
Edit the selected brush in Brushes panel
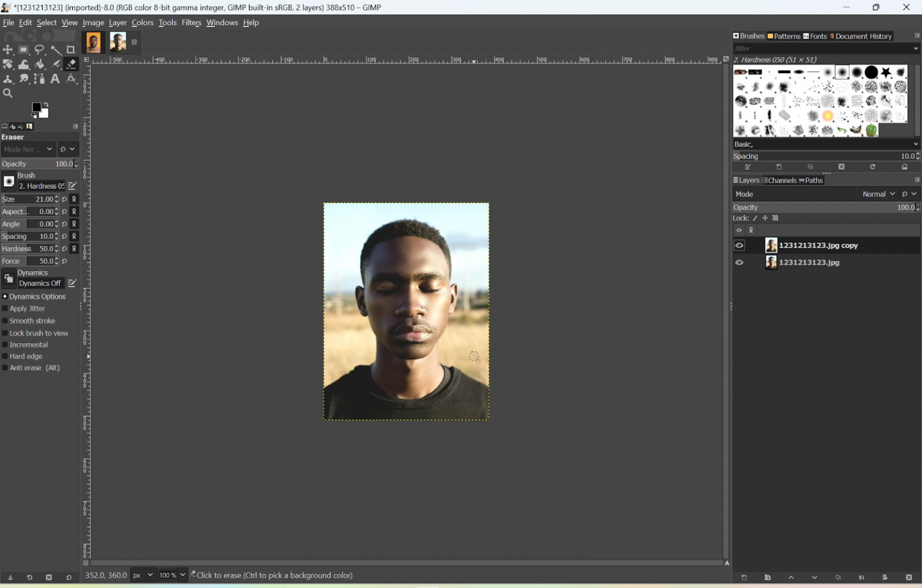[748, 167]
